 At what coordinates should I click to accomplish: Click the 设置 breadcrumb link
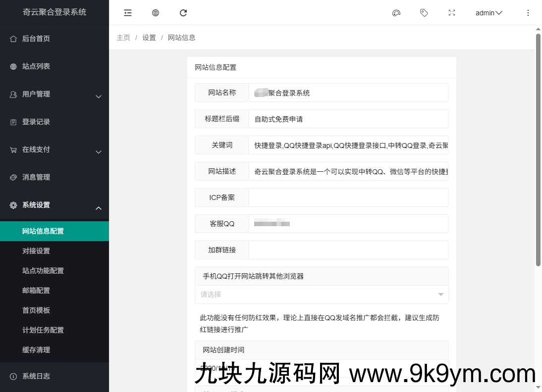point(149,38)
